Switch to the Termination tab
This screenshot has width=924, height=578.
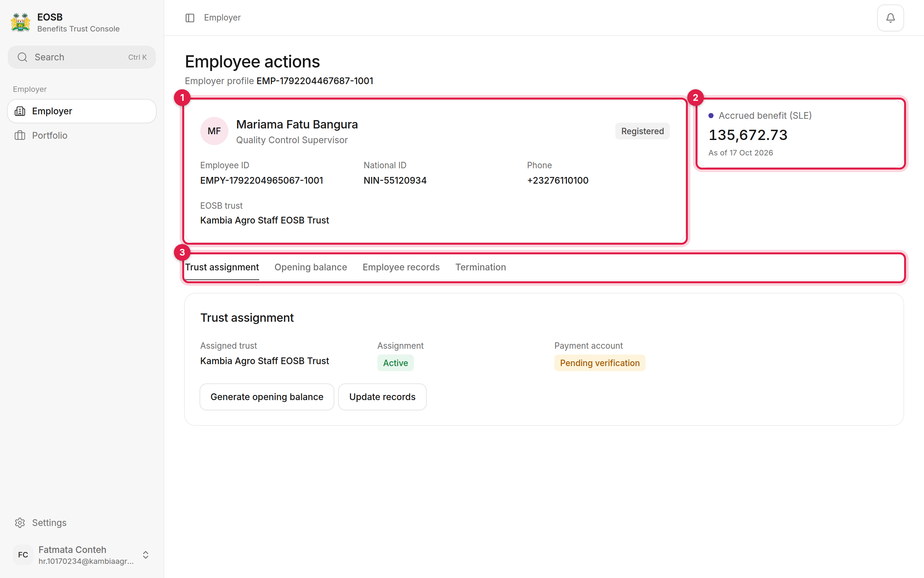point(480,267)
